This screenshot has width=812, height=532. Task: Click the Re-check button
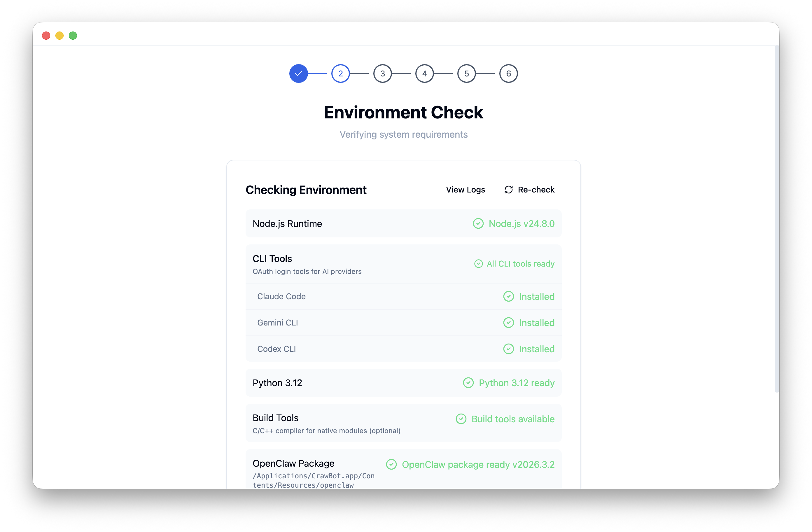point(536,190)
